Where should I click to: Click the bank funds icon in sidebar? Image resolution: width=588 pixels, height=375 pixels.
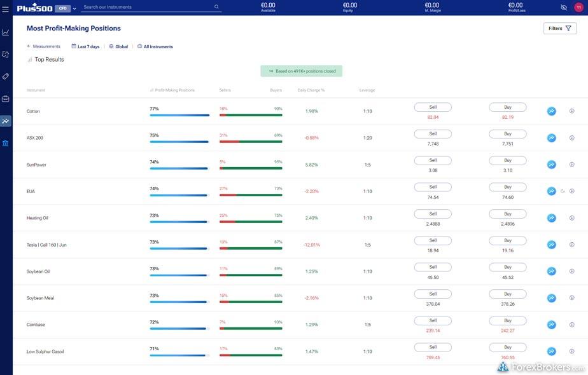6,143
